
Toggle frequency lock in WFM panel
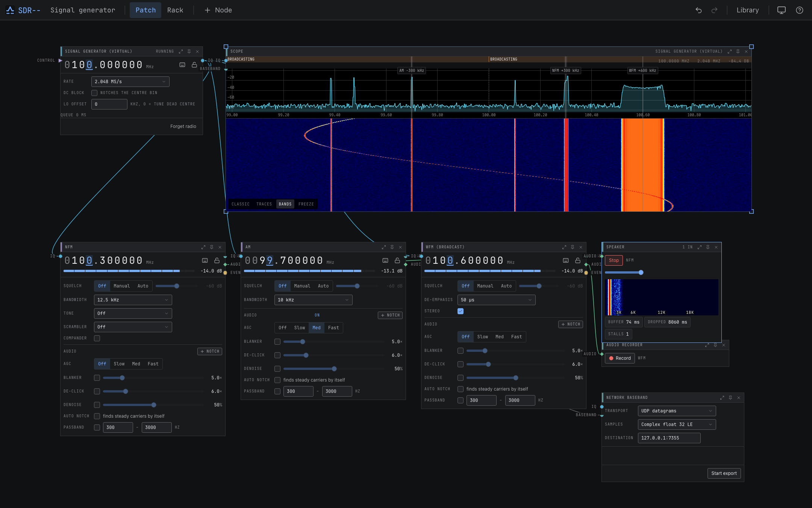(x=578, y=260)
